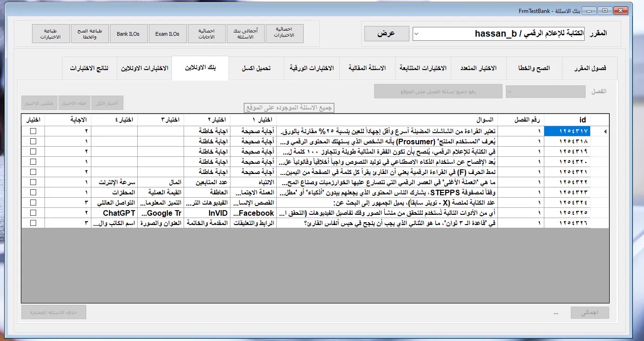Click the ChatGPT cell
644x341 pixels.
coord(115,212)
